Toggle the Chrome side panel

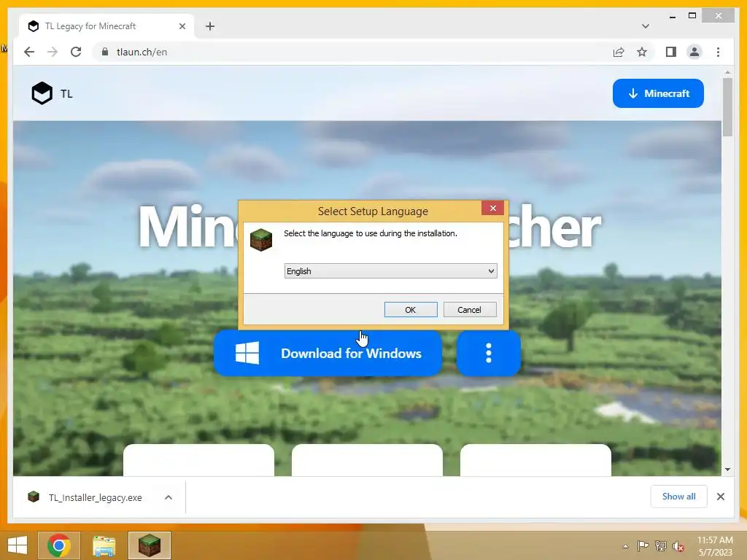tap(671, 52)
